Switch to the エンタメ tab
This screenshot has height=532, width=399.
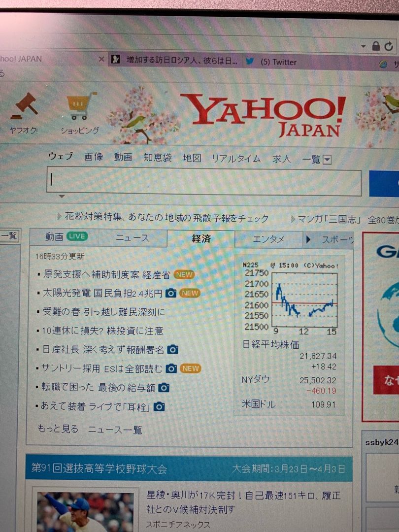tap(268, 239)
